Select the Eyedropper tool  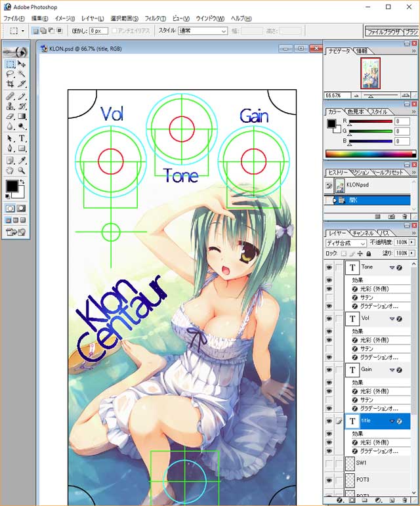[x=22, y=160]
